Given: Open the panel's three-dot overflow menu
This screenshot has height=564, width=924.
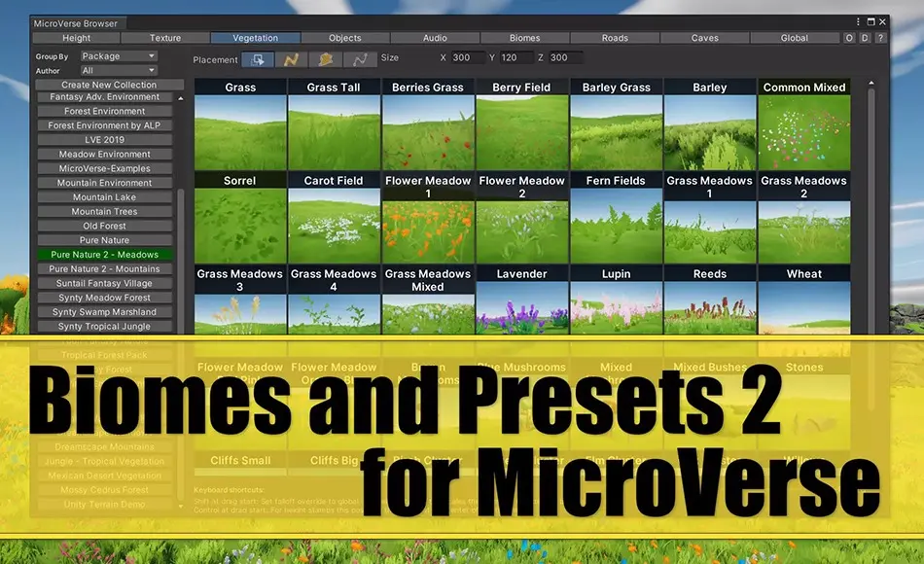Looking at the screenshot, I should 859,20.
